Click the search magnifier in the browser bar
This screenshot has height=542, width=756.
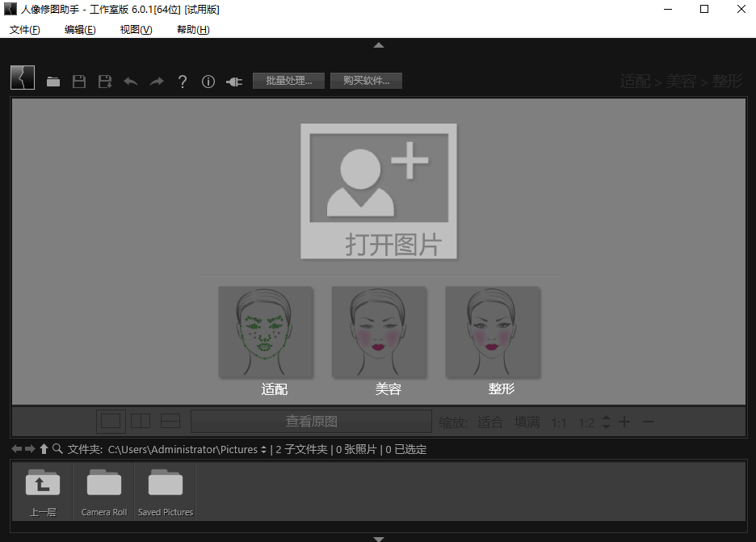point(59,449)
